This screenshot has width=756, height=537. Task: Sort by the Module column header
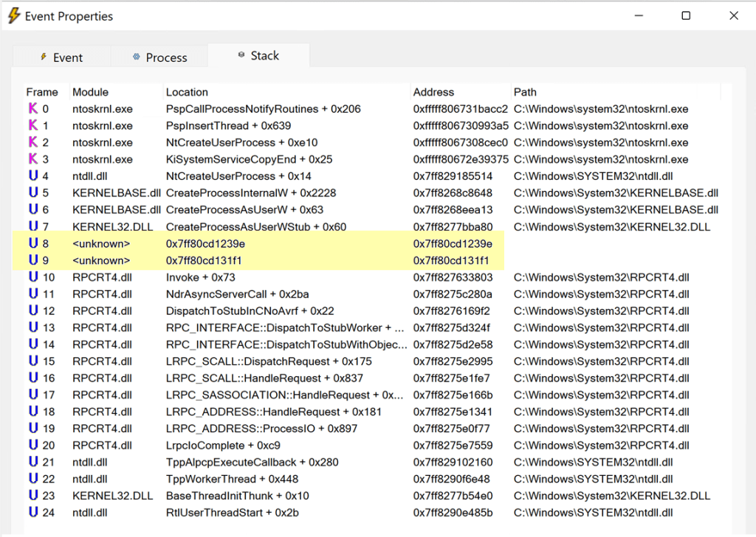click(x=91, y=92)
